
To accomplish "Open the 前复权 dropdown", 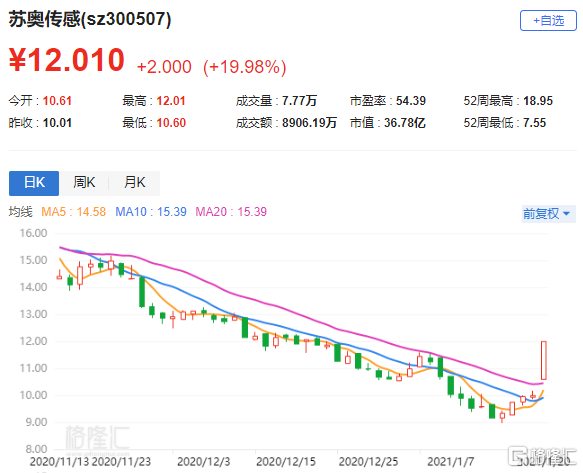I will pos(548,214).
